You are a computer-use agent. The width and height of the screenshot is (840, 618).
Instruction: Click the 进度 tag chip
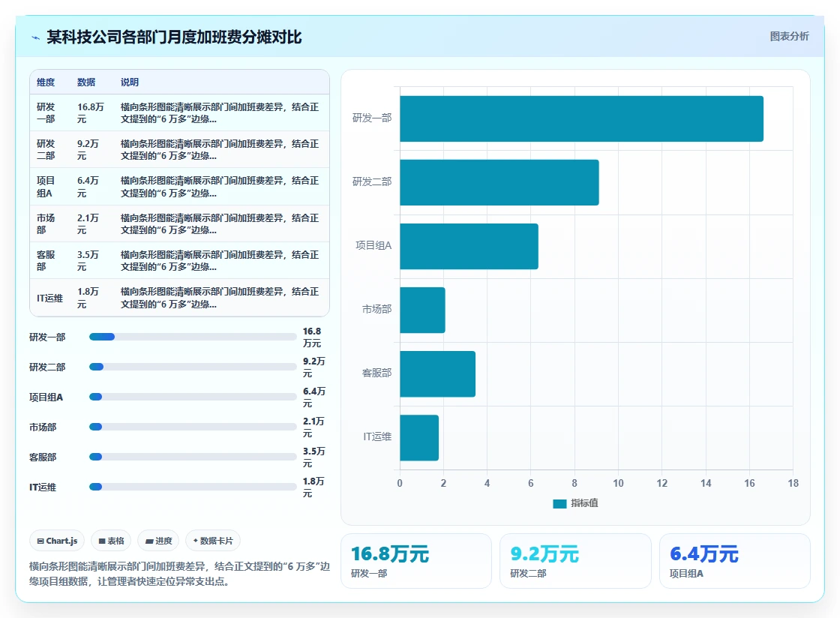(x=158, y=541)
